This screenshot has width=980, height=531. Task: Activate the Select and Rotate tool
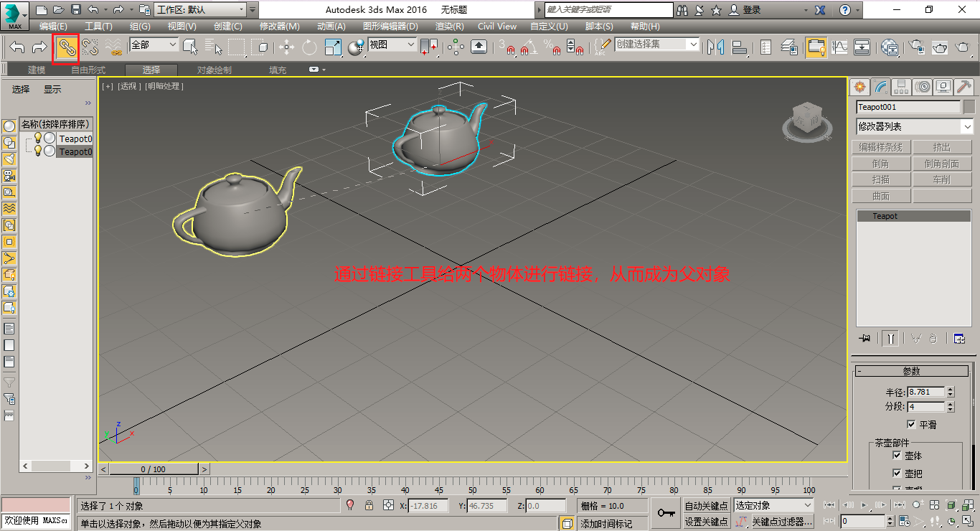tap(308, 47)
